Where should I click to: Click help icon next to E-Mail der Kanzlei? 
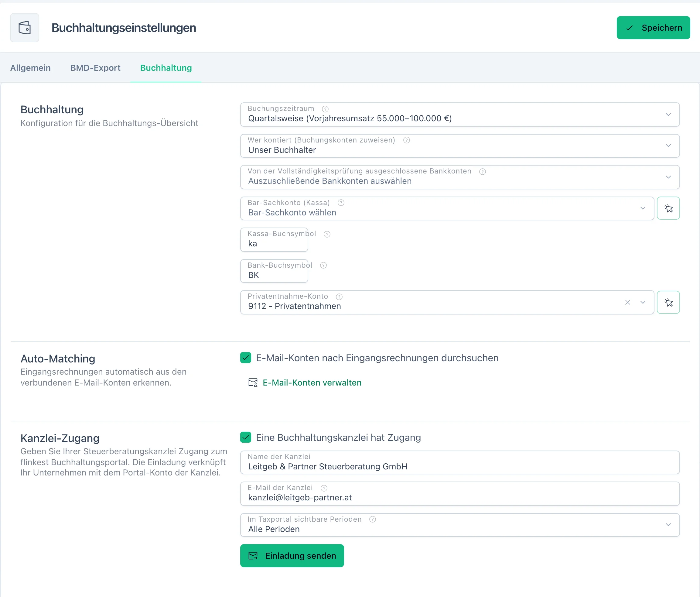[324, 488]
